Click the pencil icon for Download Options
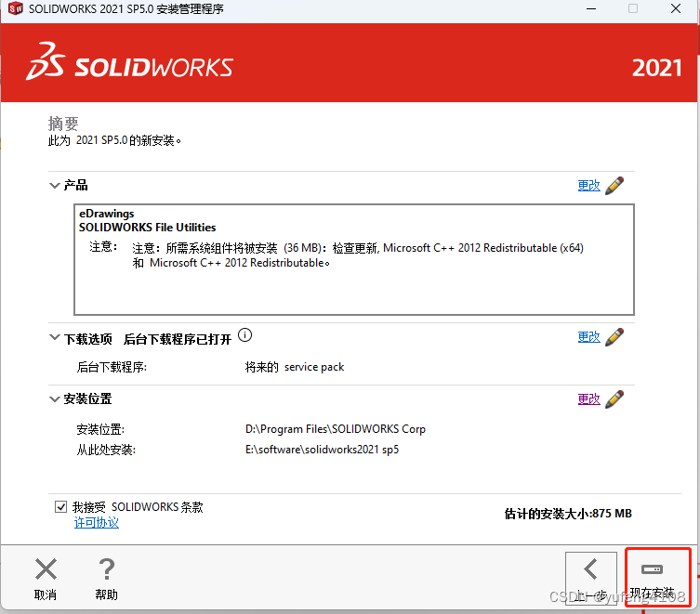Viewport: 700px width, 614px height. [x=614, y=337]
